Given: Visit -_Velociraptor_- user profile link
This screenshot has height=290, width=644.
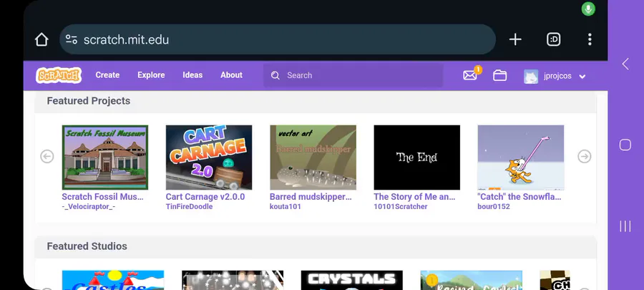Looking at the screenshot, I should point(88,207).
